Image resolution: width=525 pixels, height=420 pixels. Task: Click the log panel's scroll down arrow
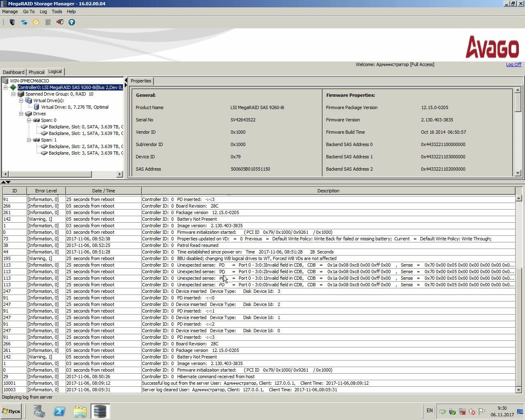518,390
